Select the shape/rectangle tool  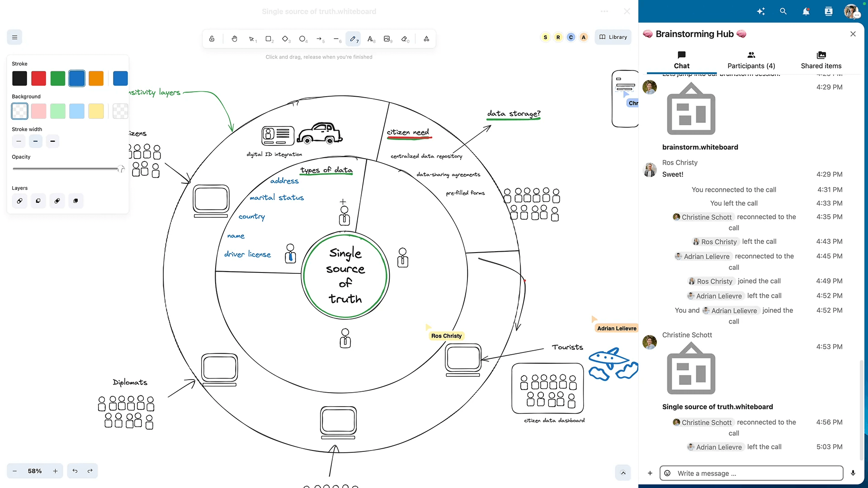(268, 39)
